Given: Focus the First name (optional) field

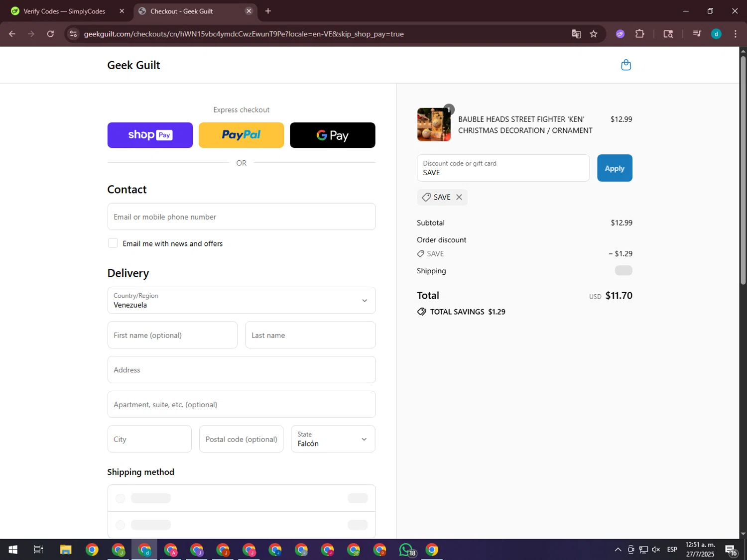Looking at the screenshot, I should click(x=172, y=335).
